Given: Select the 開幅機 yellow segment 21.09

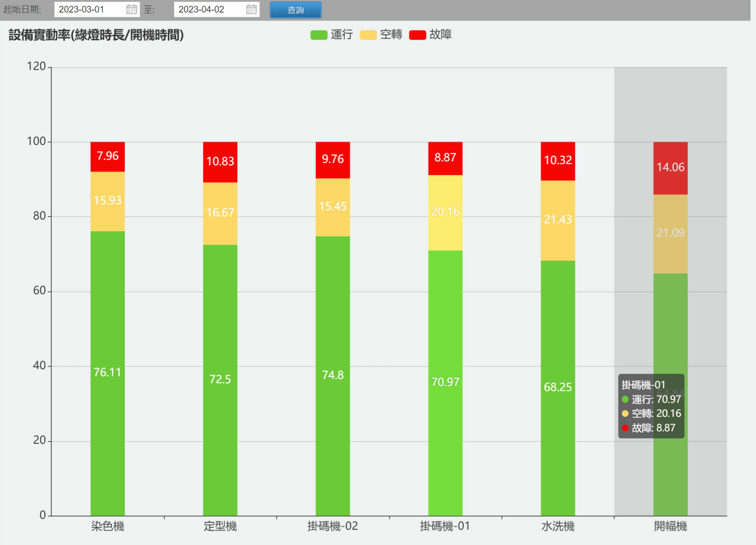Looking at the screenshot, I should coord(671,234).
